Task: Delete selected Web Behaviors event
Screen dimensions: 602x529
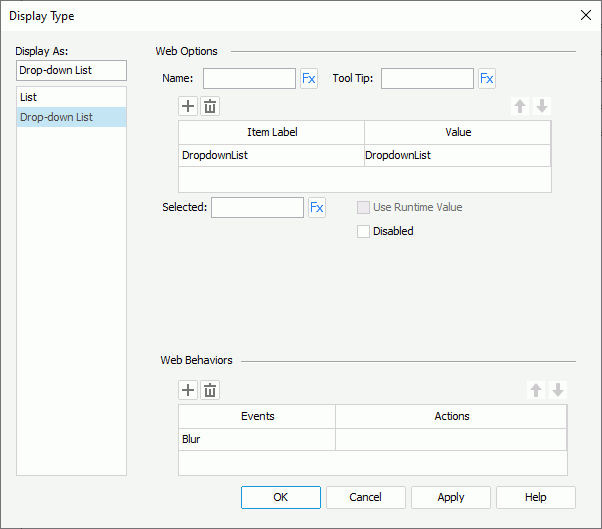Action: coord(210,390)
